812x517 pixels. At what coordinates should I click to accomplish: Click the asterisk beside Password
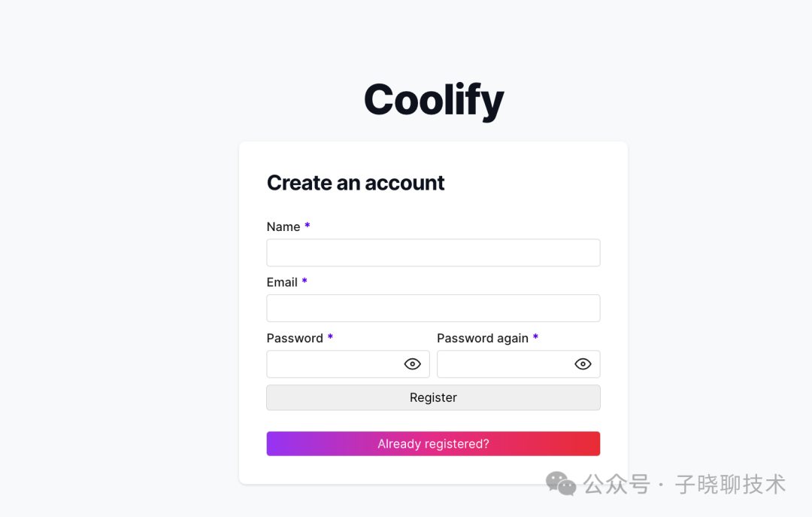330,337
